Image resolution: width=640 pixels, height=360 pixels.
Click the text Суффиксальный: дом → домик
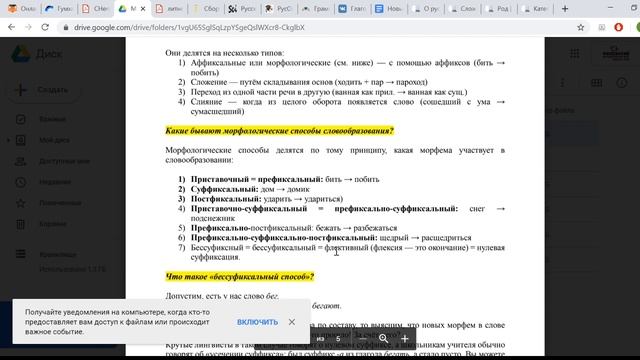[250, 189]
